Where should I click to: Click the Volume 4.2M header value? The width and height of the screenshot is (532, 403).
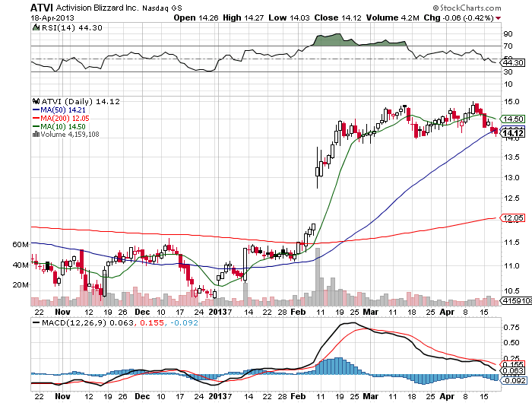point(393,17)
